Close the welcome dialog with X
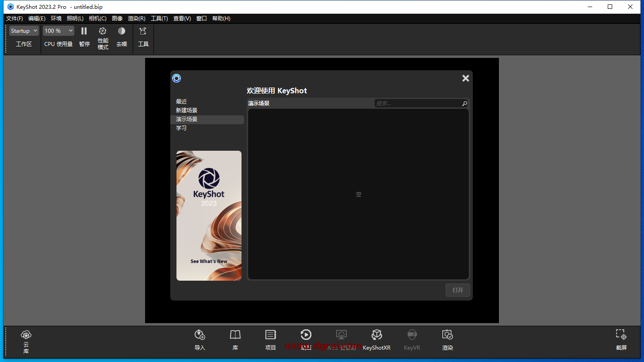The height and width of the screenshot is (362, 644). coord(466,78)
